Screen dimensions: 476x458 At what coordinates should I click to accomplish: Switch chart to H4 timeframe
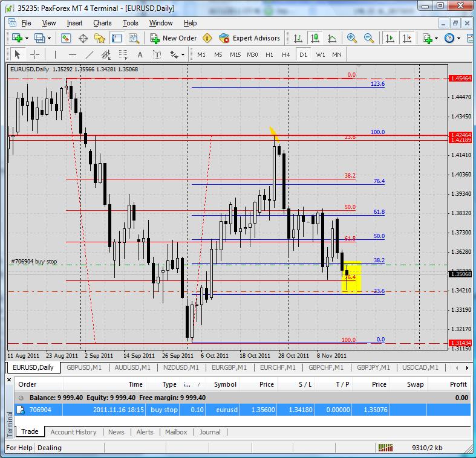(x=285, y=54)
